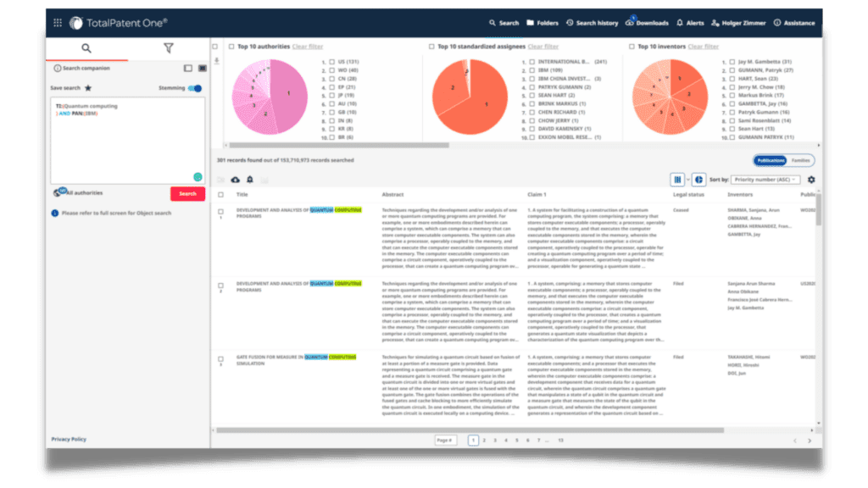The height and width of the screenshot is (488, 868).
Task: Click the Save search star icon
Action: (x=88, y=88)
